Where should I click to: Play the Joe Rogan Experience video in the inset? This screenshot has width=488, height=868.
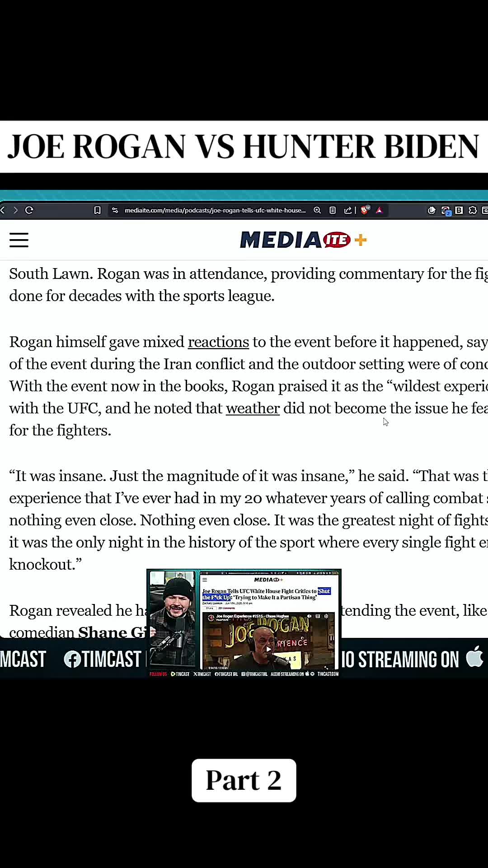click(269, 649)
